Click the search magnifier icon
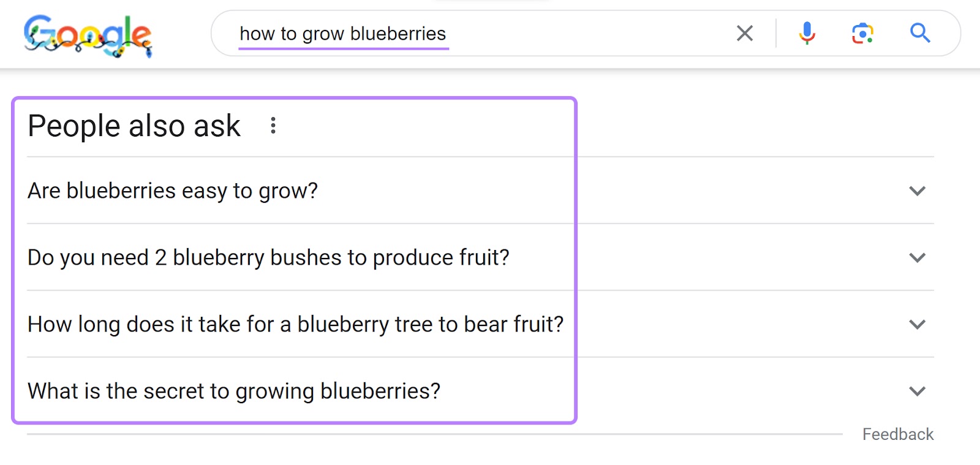 tap(919, 34)
